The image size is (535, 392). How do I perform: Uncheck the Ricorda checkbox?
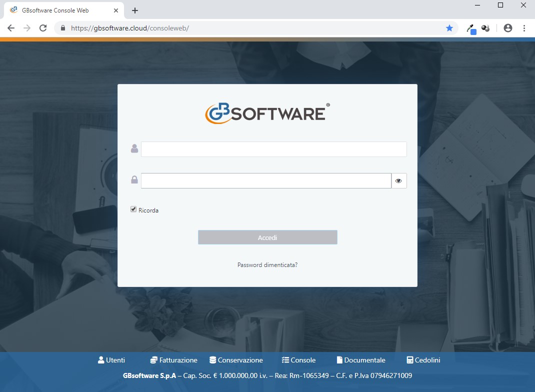[133, 209]
